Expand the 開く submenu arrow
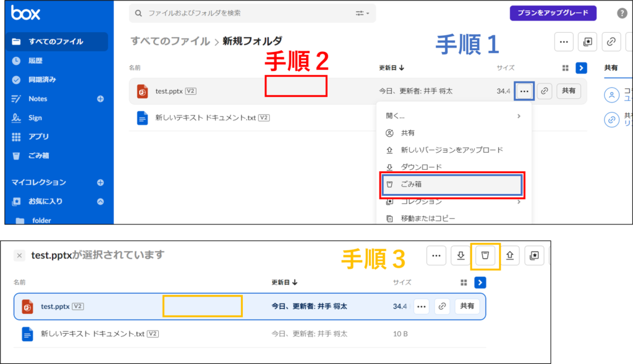The image size is (633, 364). (519, 116)
